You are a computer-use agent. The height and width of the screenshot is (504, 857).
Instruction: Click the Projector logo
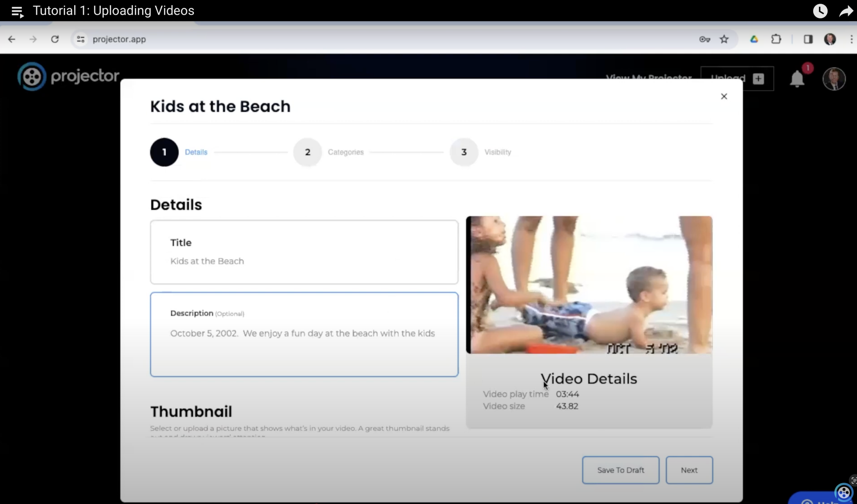[68, 76]
